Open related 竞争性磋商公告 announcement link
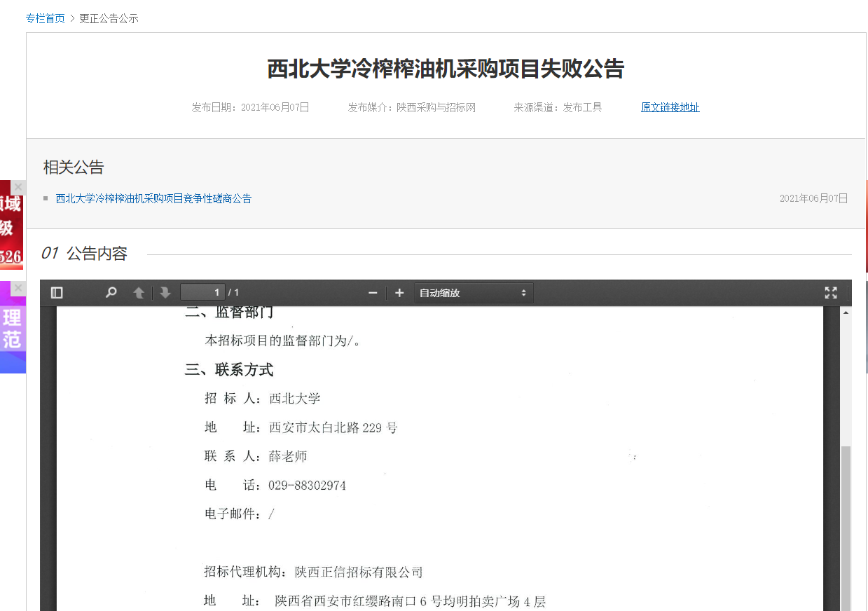Screen dimensions: 868x611 tap(153, 199)
